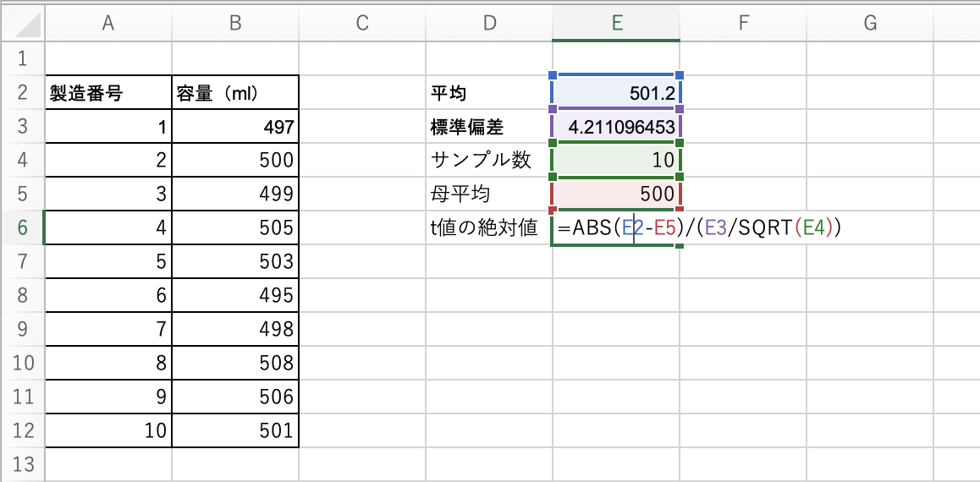Select row 3 header

pos(23,127)
